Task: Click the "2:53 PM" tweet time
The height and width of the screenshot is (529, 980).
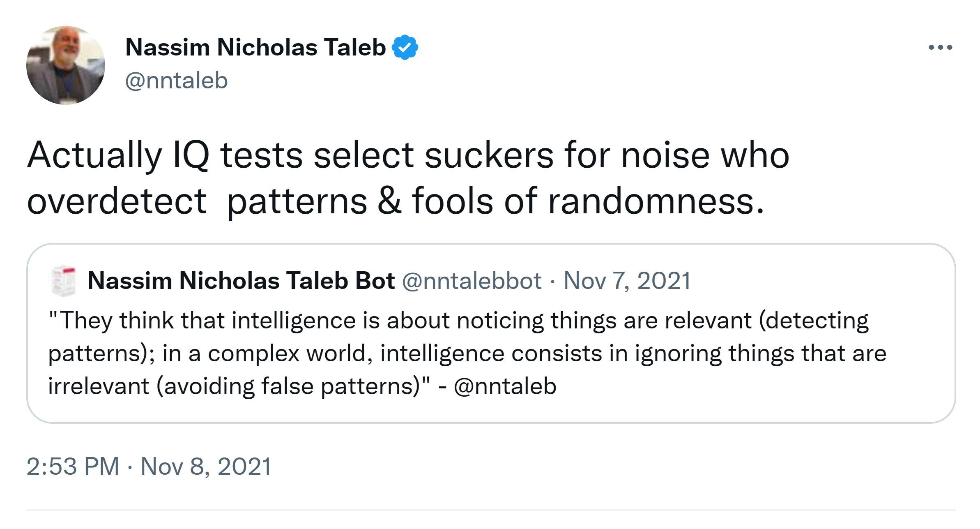Action: (73, 467)
